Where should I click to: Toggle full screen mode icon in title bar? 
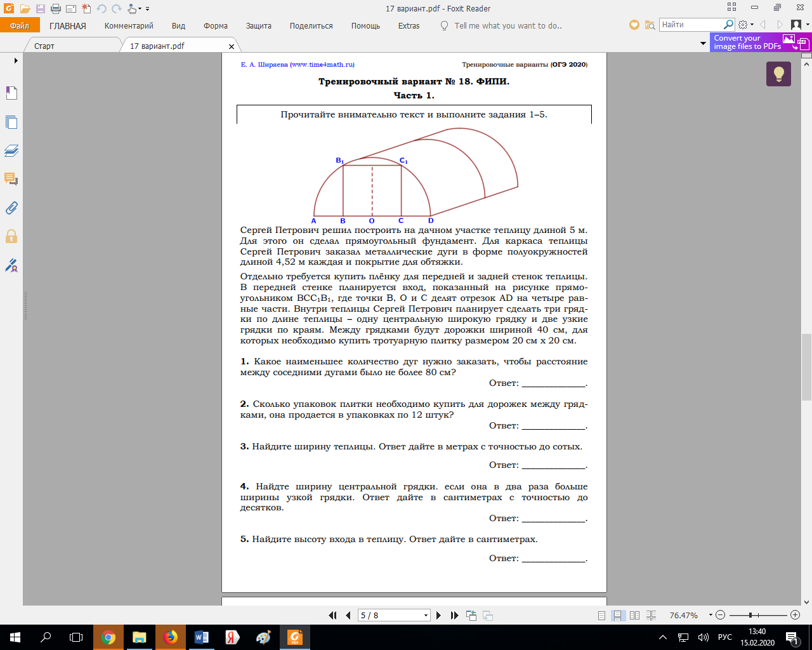click(x=731, y=8)
